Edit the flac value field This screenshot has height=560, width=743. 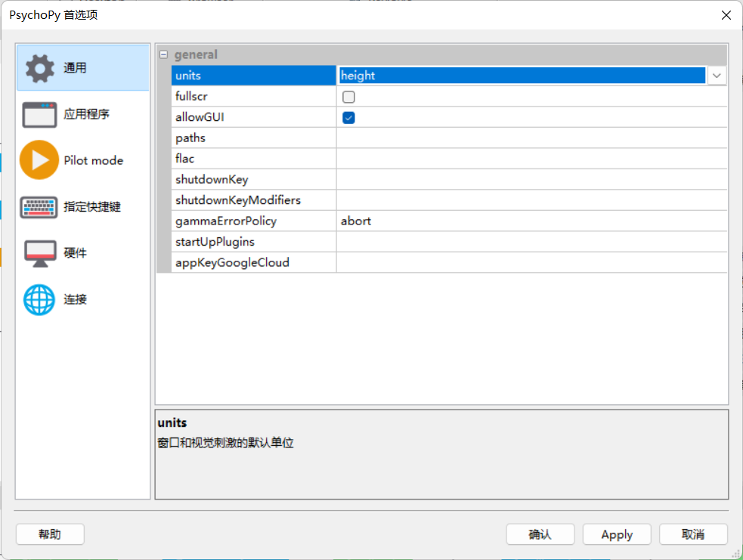(531, 159)
